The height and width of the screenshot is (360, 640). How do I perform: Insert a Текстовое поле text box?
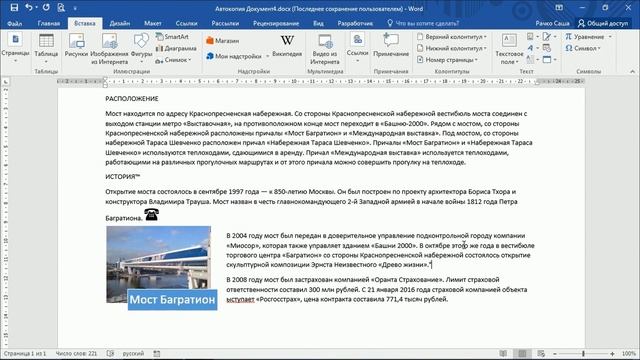pyautogui.click(x=509, y=49)
